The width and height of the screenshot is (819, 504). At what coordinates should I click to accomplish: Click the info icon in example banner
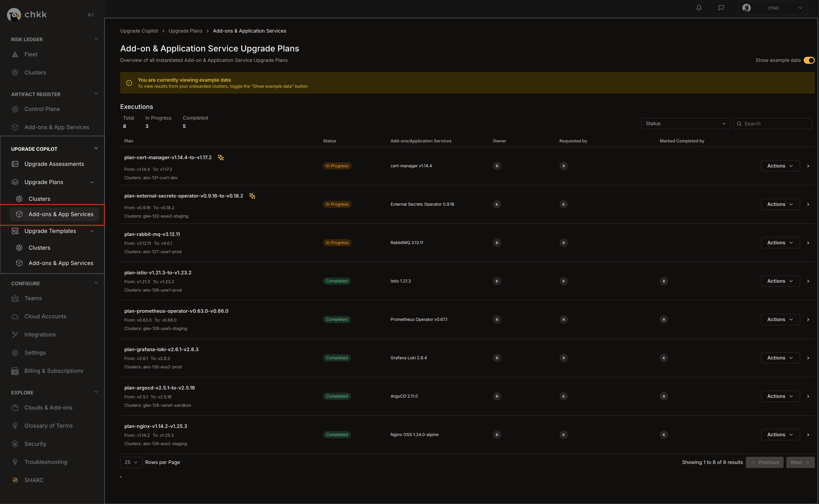point(129,83)
